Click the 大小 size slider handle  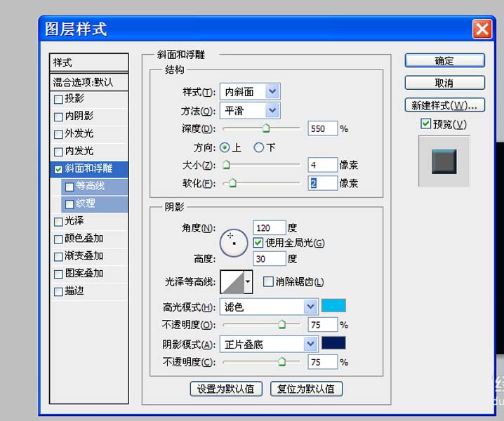coord(226,165)
